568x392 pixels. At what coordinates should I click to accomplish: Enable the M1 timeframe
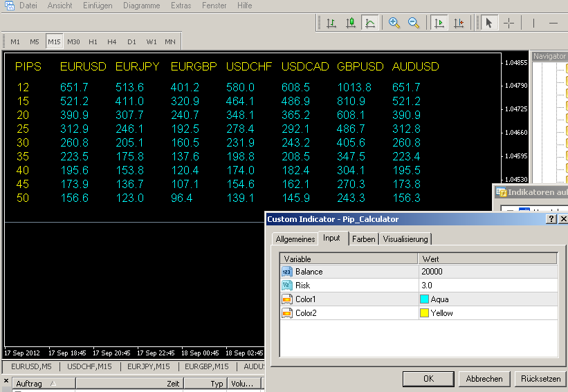[15, 41]
